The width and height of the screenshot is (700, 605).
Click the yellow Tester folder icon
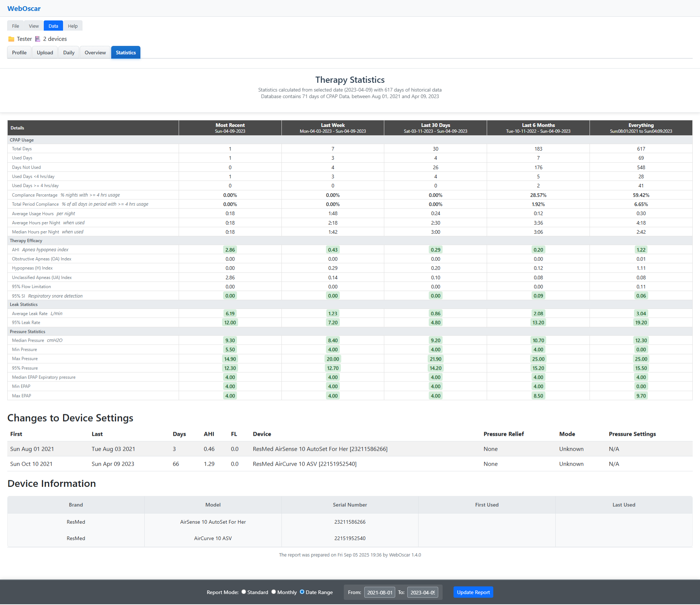(11, 39)
